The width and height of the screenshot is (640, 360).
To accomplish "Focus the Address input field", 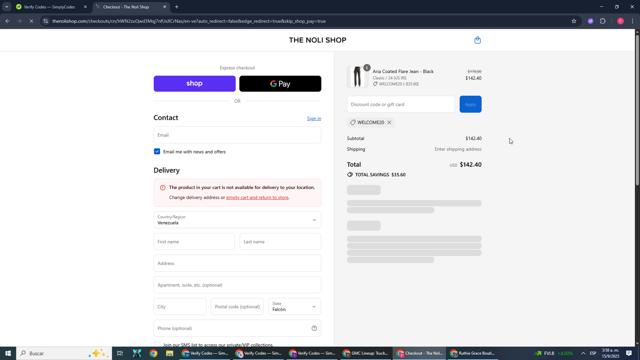I will [x=237, y=263].
